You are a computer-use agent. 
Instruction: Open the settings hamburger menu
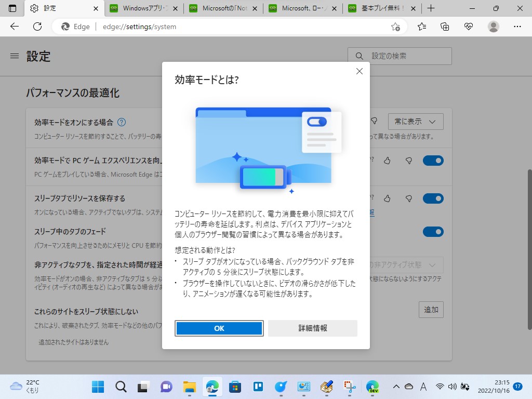click(x=14, y=56)
